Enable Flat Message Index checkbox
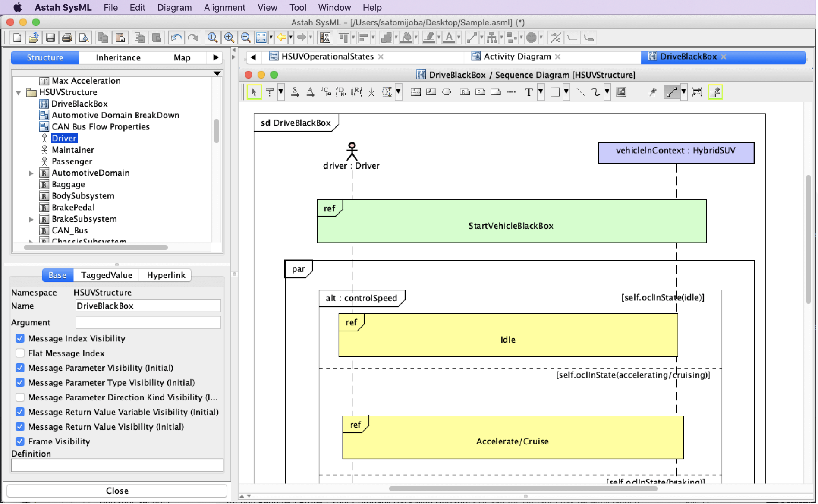The width and height of the screenshot is (818, 504). pos(20,353)
